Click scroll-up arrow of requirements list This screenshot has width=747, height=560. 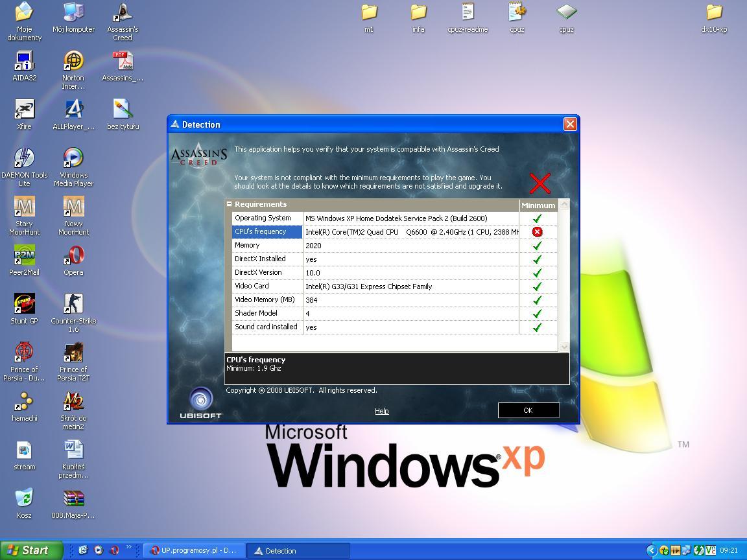[564, 204]
